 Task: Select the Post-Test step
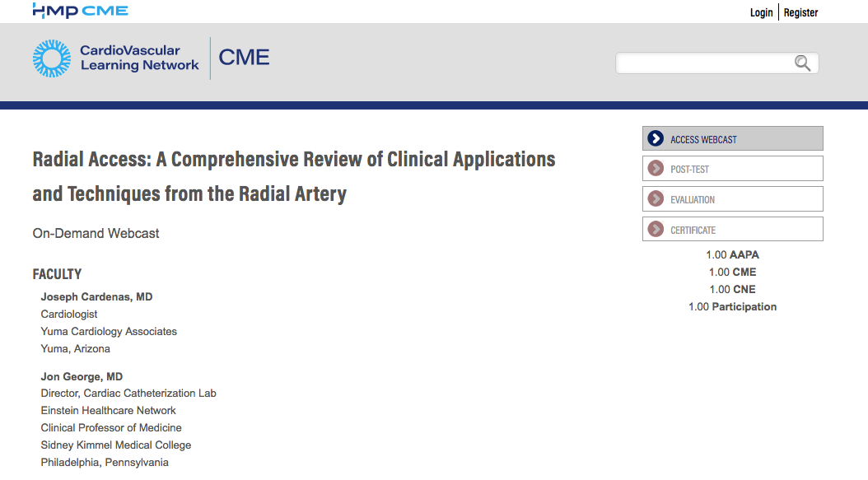(x=732, y=168)
